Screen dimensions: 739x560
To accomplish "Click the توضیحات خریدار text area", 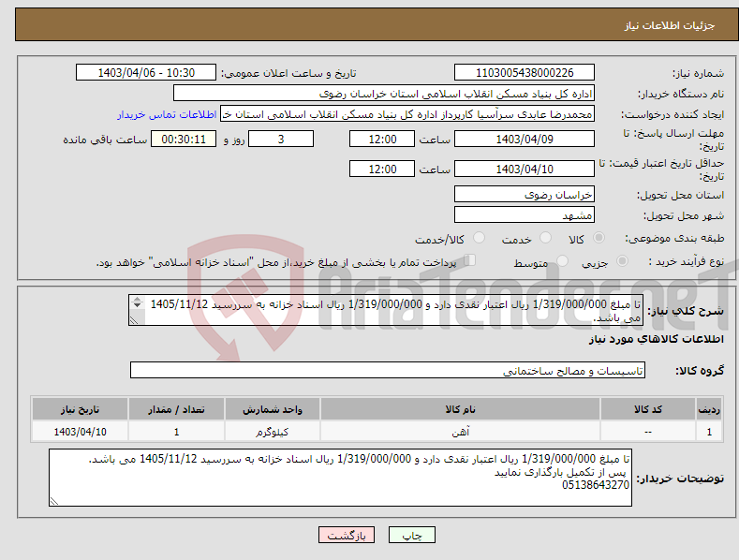I will point(340,478).
